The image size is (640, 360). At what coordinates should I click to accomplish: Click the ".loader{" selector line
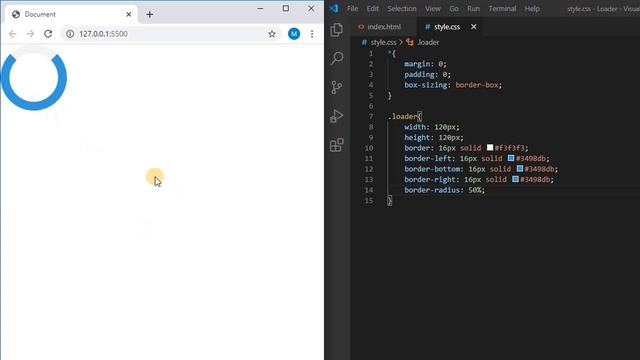coord(404,116)
